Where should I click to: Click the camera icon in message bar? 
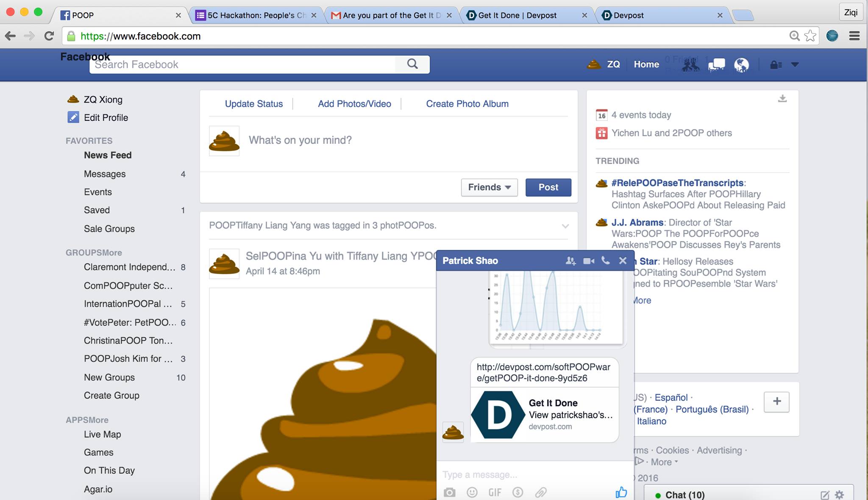(x=449, y=492)
